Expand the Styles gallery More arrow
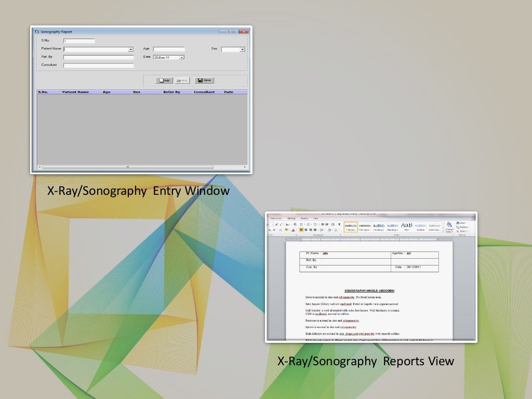Viewport: 532px width, 399px height. coord(443,231)
